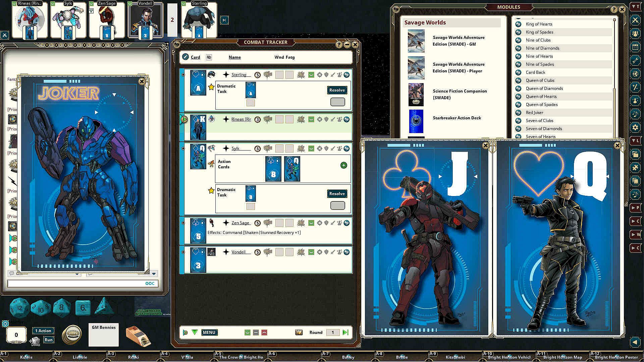Click the card dealing shoe
This screenshot has height=362, width=644.
coord(138,335)
